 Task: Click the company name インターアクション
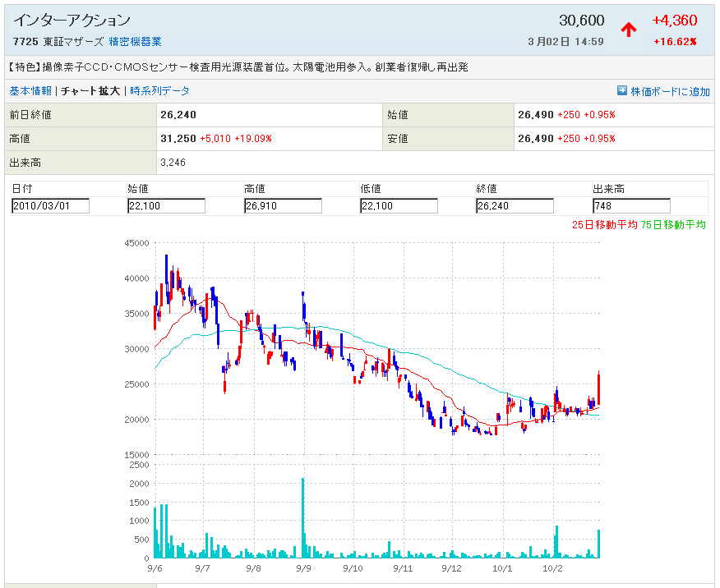tap(72, 21)
